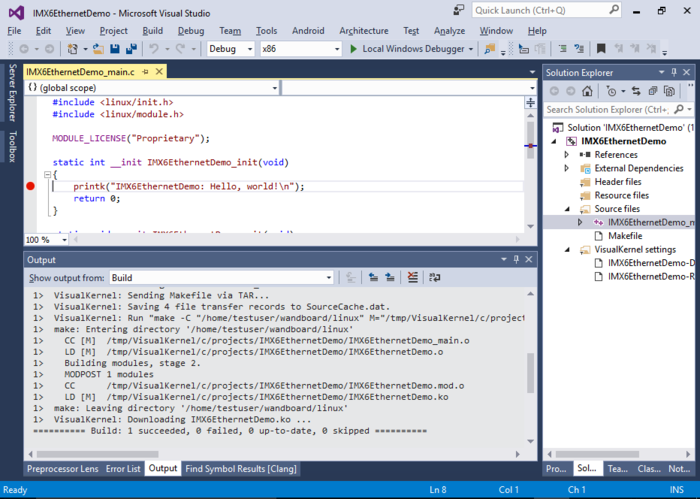Click the Comment out selected lines icon
700x499 pixels.
click(x=563, y=49)
